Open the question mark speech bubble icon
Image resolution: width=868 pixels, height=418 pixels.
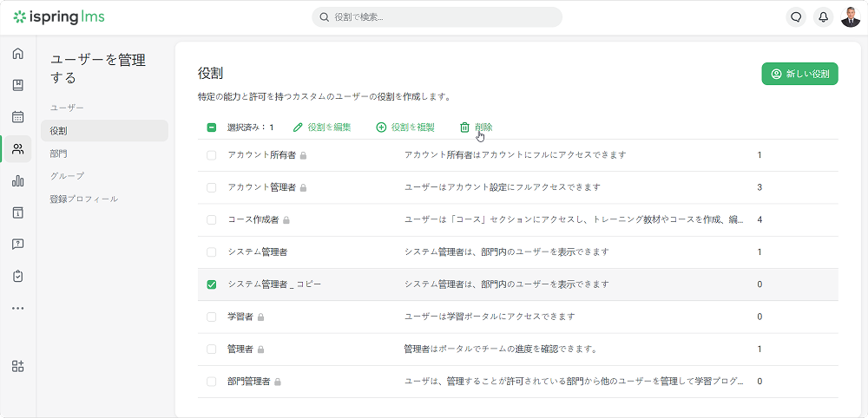17,244
